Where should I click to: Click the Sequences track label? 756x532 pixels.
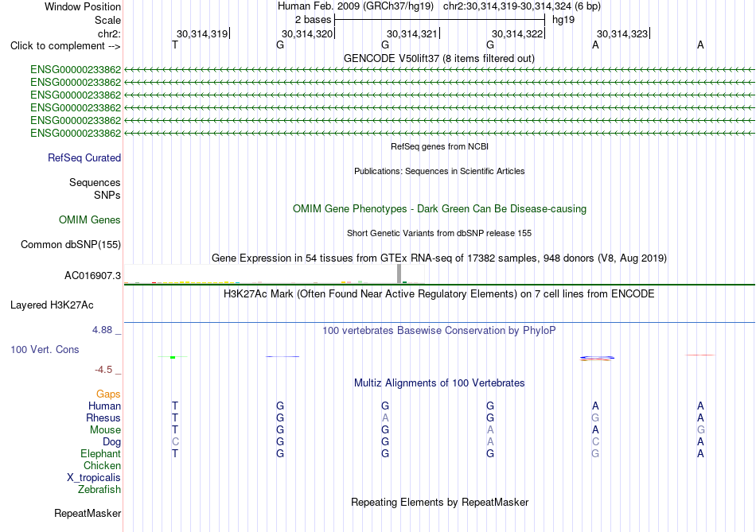coord(95,182)
